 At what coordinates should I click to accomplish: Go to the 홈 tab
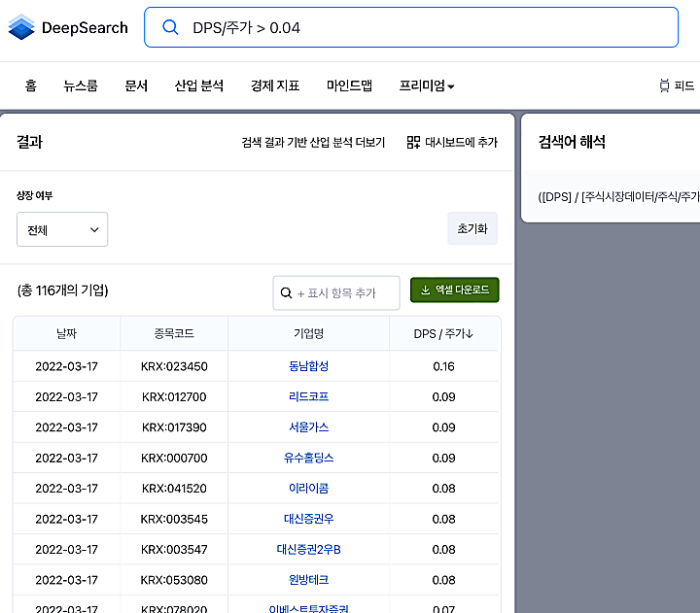click(31, 85)
